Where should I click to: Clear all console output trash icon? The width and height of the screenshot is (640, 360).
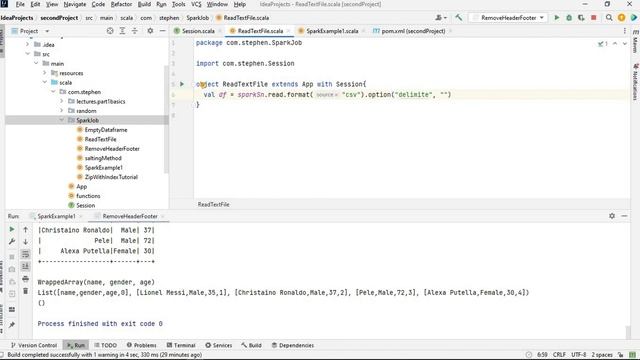[25, 291]
